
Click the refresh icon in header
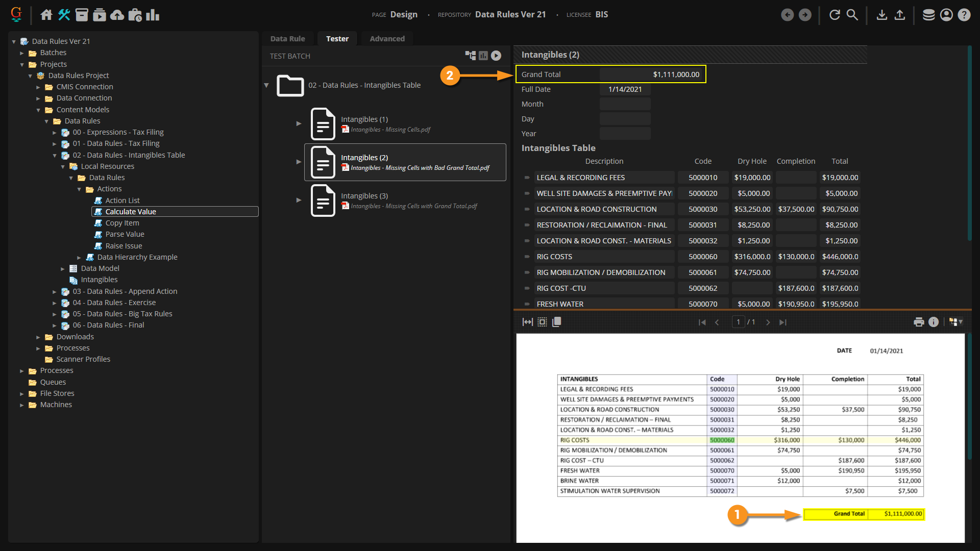[835, 15]
